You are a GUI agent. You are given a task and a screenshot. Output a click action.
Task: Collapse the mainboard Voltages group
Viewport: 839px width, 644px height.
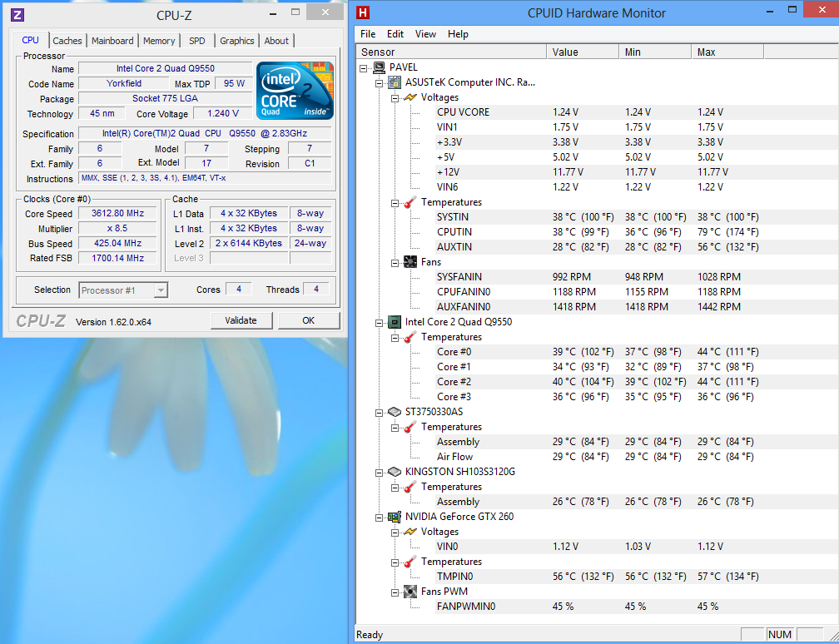pyautogui.click(x=395, y=98)
